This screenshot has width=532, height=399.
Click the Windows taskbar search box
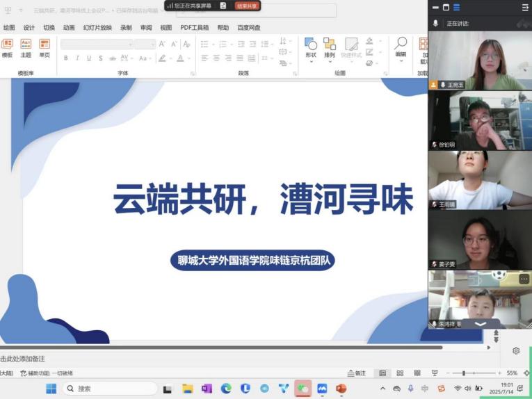tap(111, 389)
